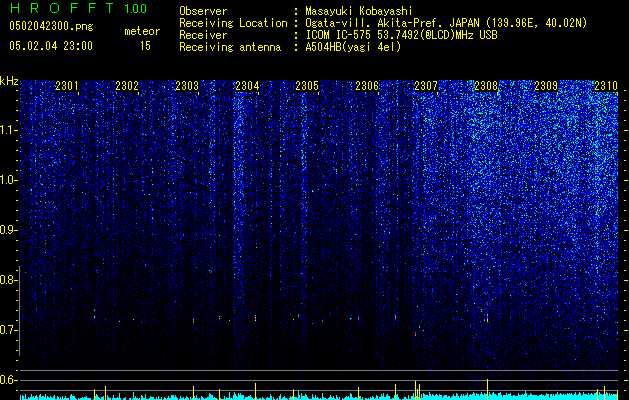Click the gray vertical frequency-range bar beside the axis
This screenshot has height=400, width=629.
[x=19, y=311]
